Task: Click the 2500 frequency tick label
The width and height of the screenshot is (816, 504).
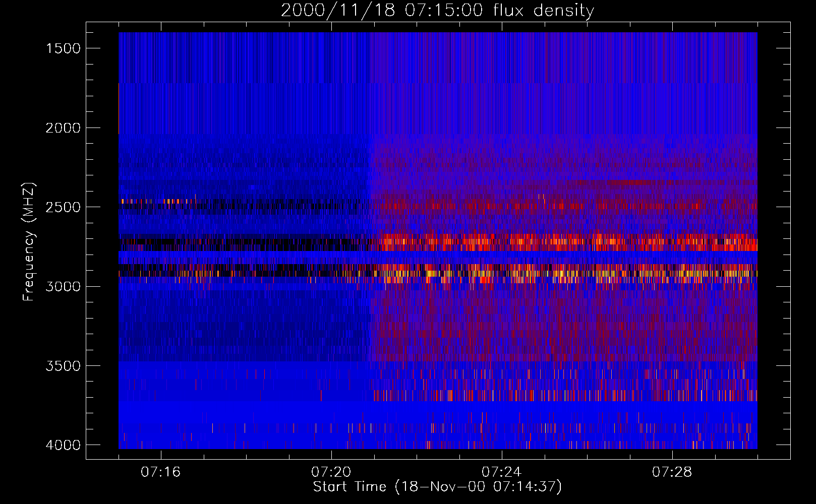Action: (63, 207)
